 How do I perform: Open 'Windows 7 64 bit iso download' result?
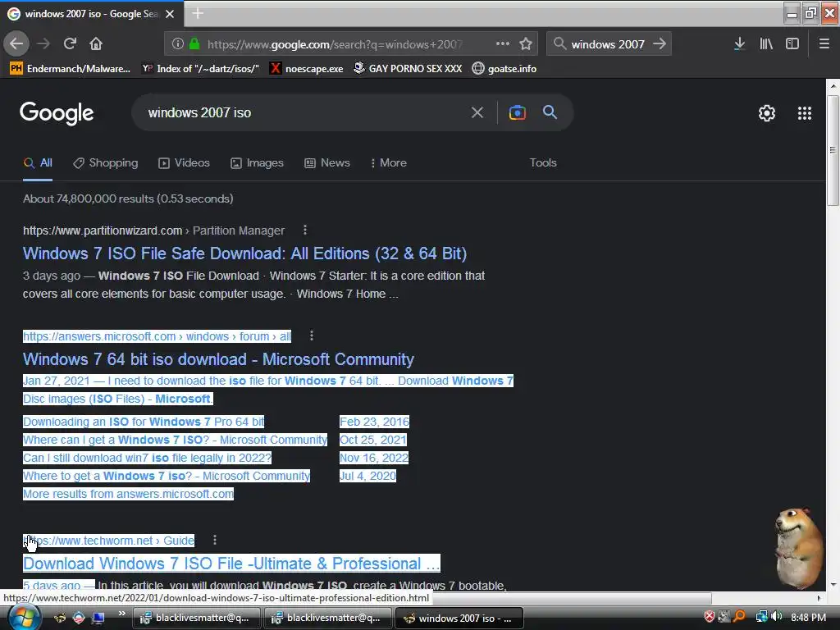point(218,359)
